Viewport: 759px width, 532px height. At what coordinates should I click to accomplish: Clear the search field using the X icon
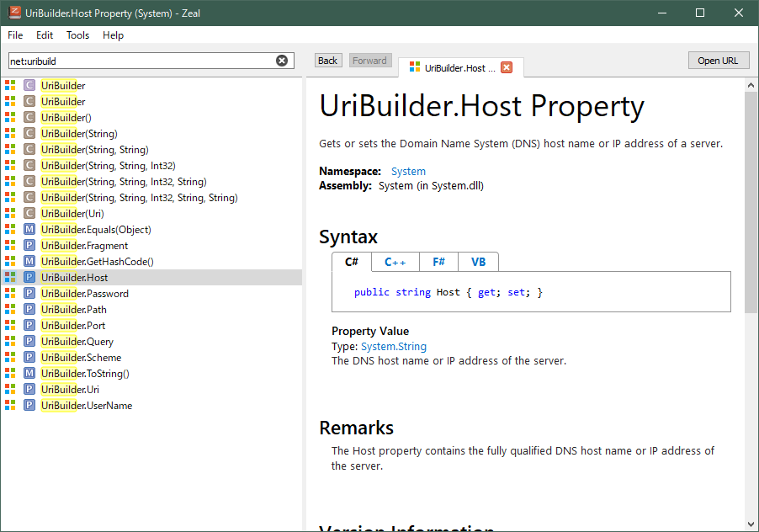pyautogui.click(x=282, y=60)
